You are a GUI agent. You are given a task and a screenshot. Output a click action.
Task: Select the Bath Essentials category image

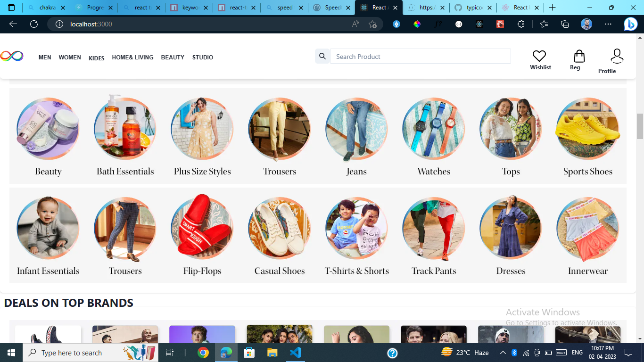(x=125, y=128)
